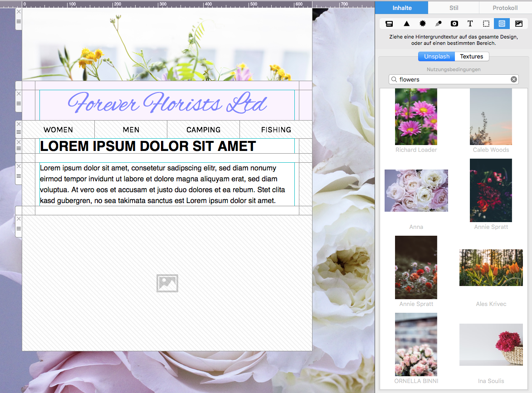The width and height of the screenshot is (532, 393).
Task: Switch to the Inhalte tab
Action: pos(402,8)
